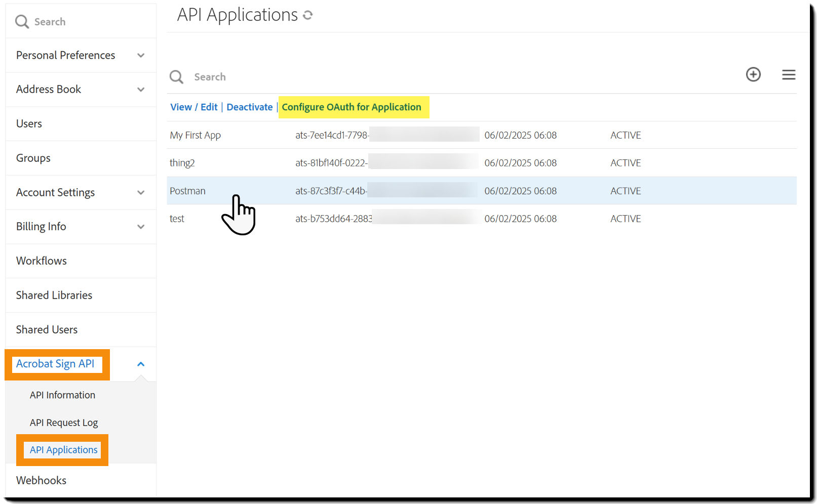Refresh the API Applications list

308,15
